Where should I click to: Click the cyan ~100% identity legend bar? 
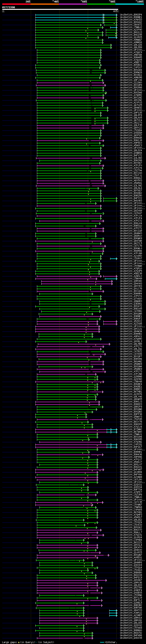(130, 4)
